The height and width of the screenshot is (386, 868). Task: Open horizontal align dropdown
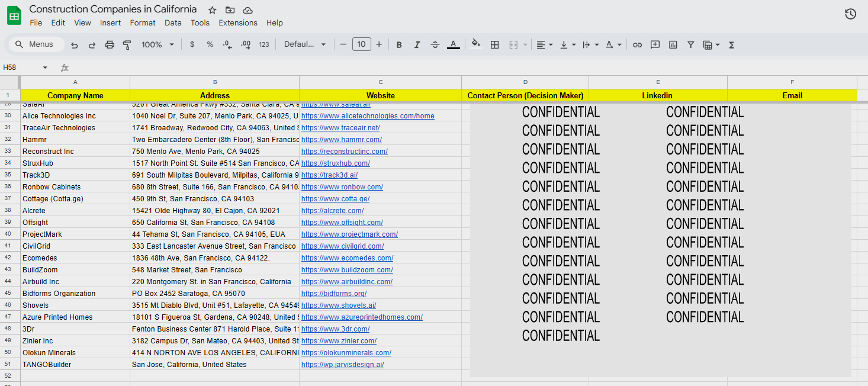[x=544, y=44]
